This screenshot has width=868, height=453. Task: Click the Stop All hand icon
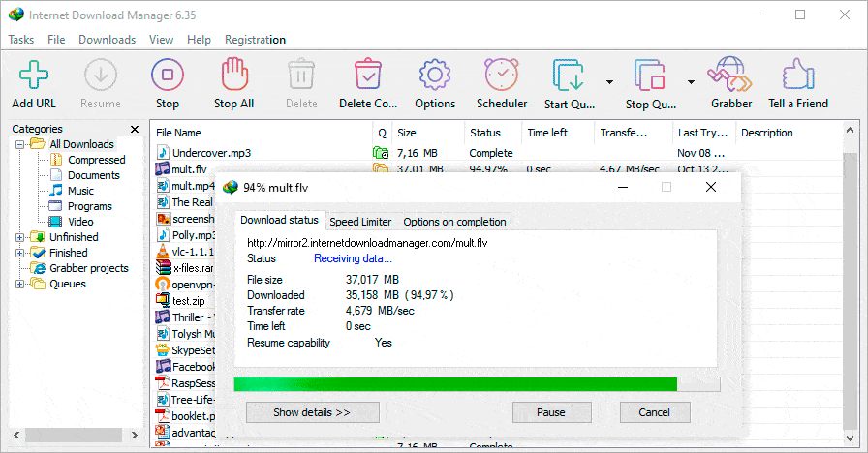[233, 75]
